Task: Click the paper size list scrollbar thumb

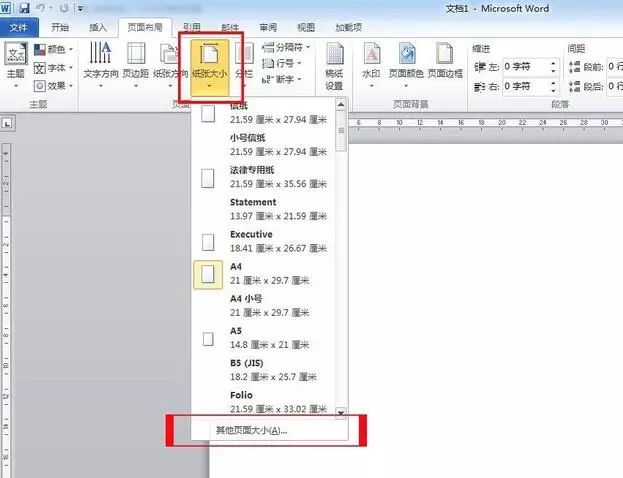Action: click(x=341, y=131)
